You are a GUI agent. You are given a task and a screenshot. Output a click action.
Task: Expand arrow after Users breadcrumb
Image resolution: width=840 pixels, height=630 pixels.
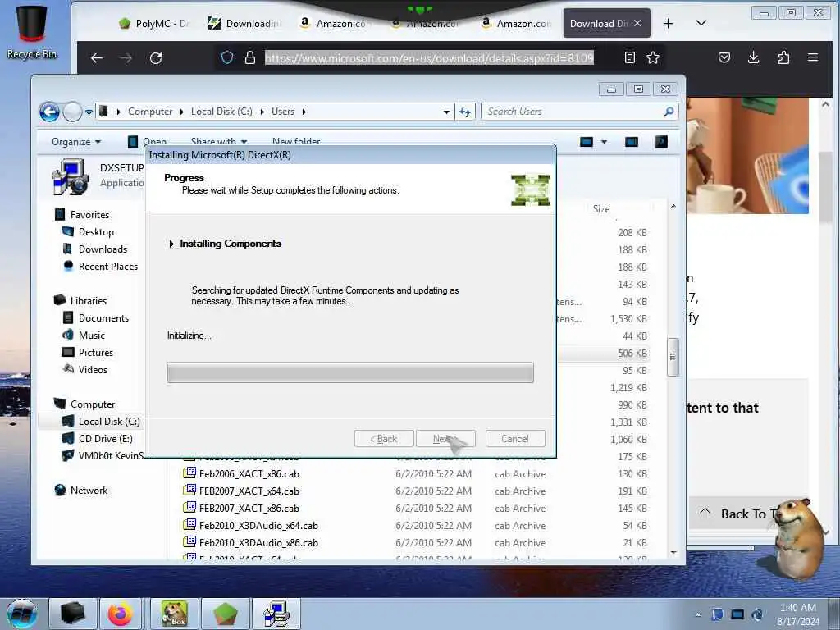tap(304, 112)
